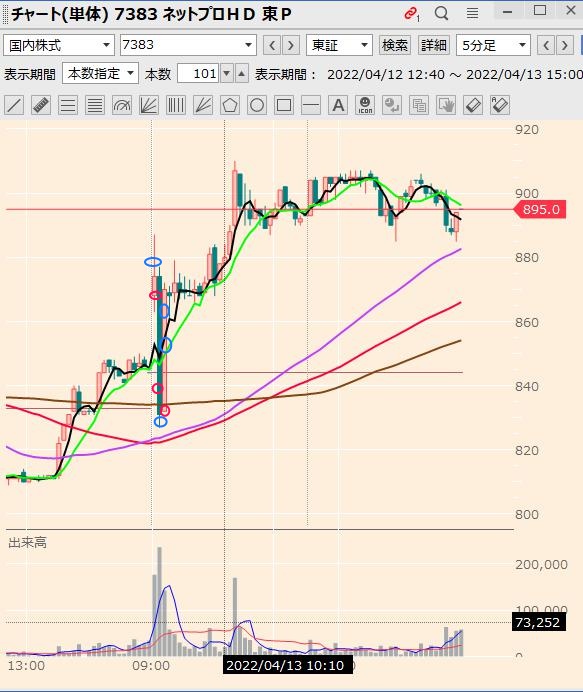Click the 09:00 time axis label
This screenshot has height=692, width=583.
[x=151, y=666]
